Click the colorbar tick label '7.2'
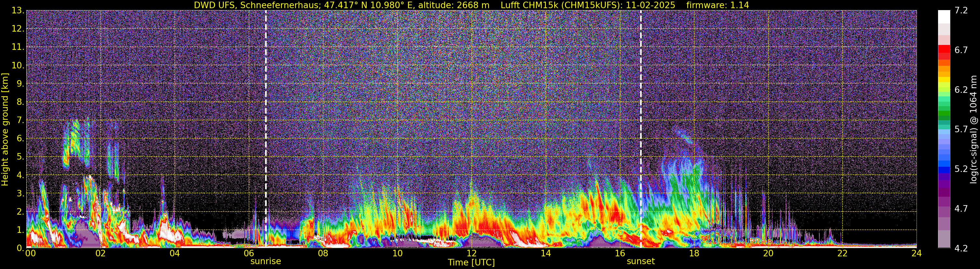 (x=961, y=10)
